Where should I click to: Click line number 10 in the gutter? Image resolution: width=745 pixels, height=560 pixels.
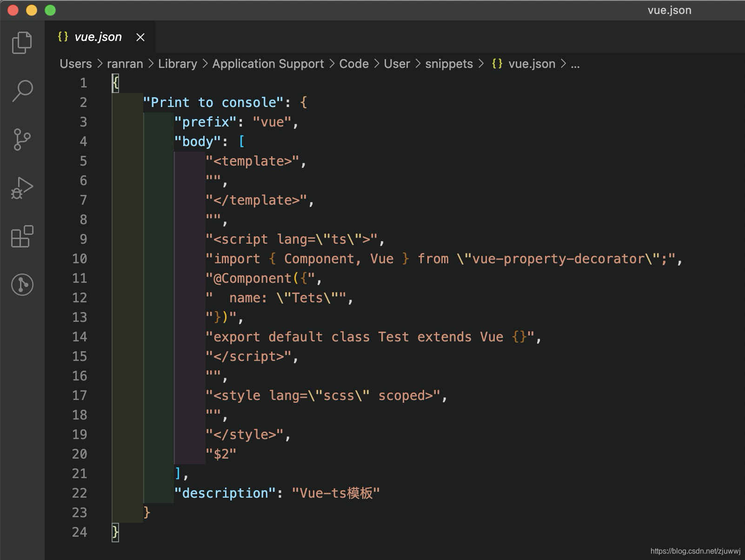click(80, 259)
